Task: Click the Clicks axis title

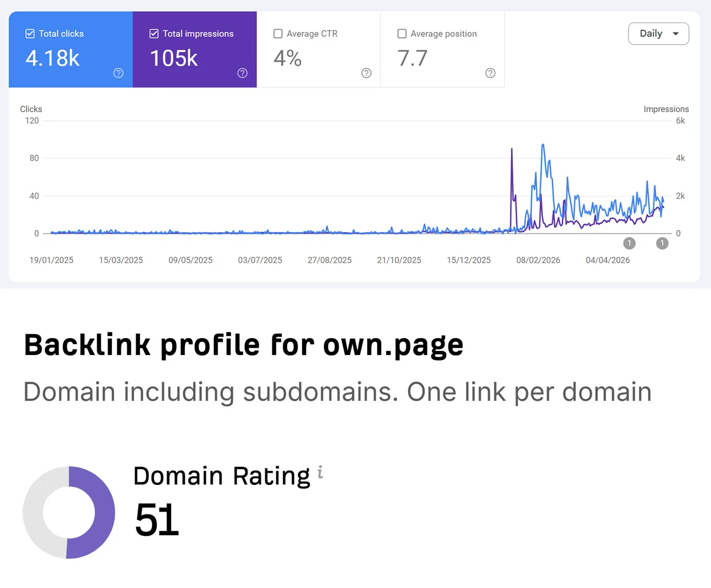Action: click(x=31, y=109)
